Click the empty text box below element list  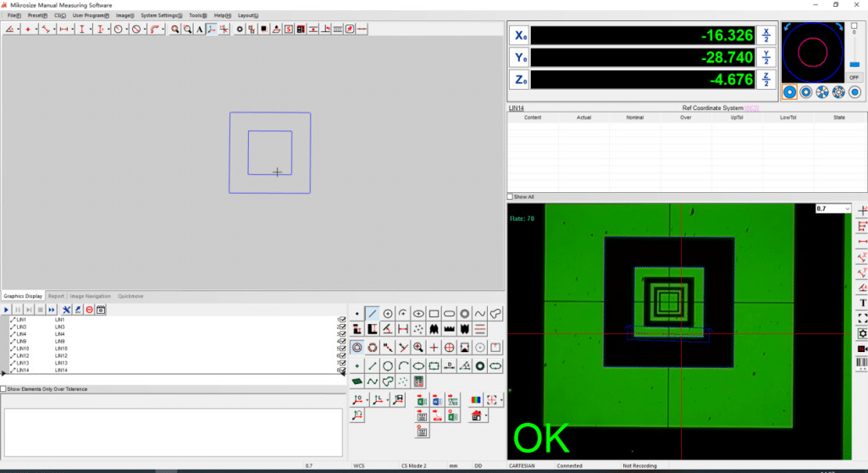coord(174,432)
